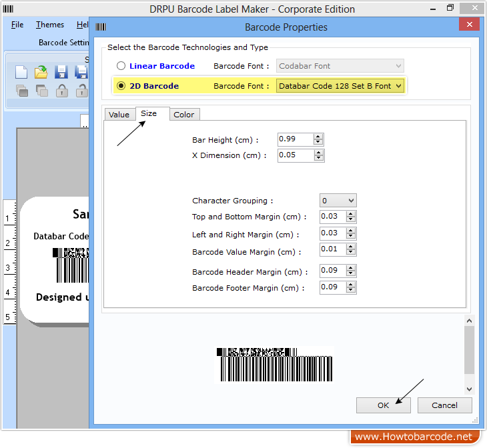This screenshot has width=487, height=448.
Task: Click the barcode on the label canvas
Action: pyautogui.click(x=71, y=265)
